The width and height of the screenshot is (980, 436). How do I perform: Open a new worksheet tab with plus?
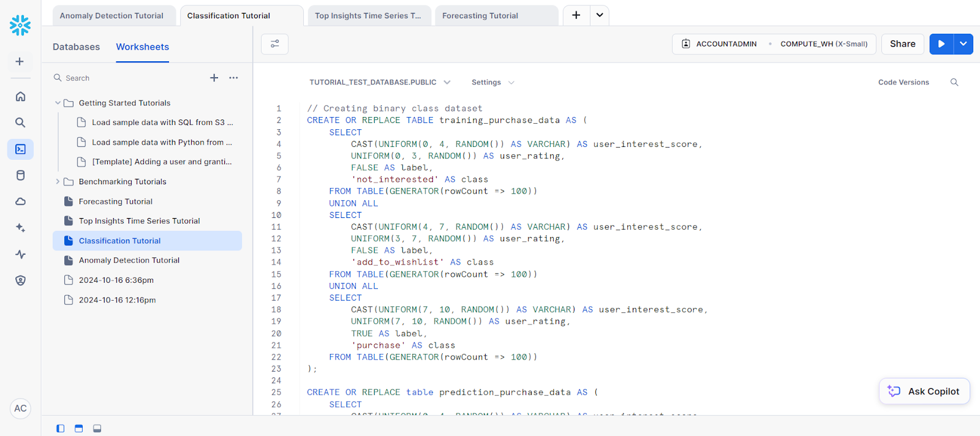(576, 15)
